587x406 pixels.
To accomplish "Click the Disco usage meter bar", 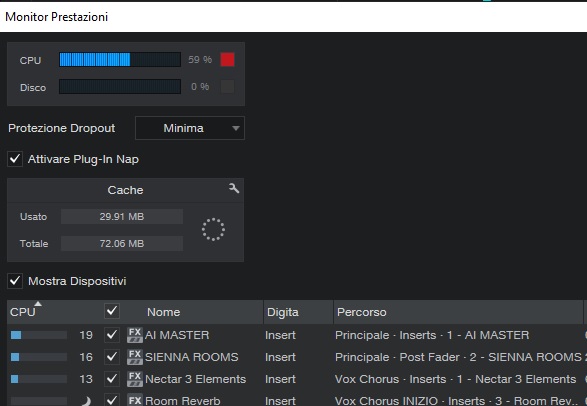I will (x=120, y=86).
